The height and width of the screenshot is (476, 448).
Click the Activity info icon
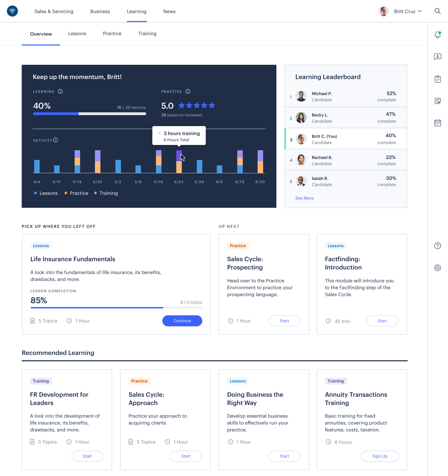(x=56, y=140)
